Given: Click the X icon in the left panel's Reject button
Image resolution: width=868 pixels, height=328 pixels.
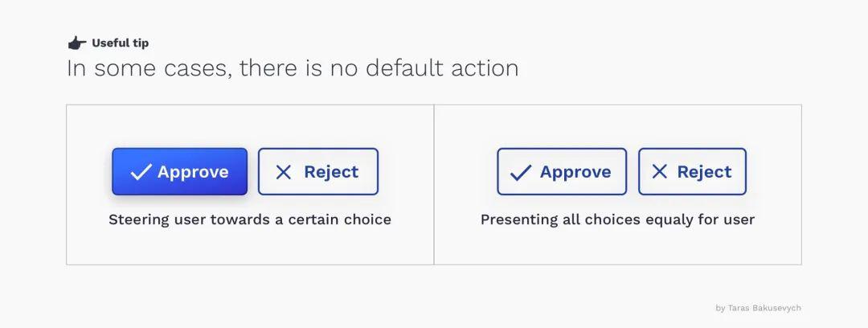Looking at the screenshot, I should [x=284, y=172].
